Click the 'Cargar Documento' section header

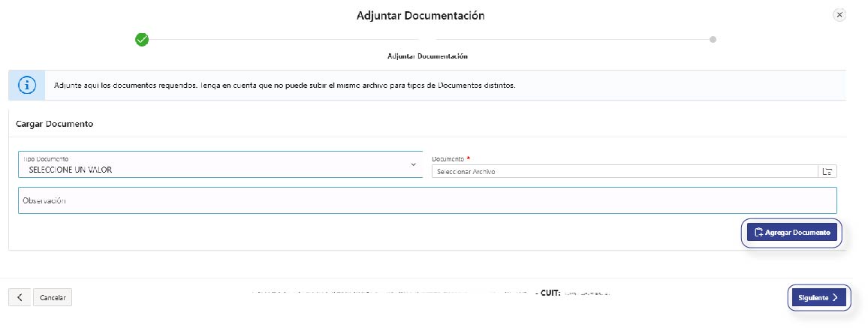click(55, 124)
